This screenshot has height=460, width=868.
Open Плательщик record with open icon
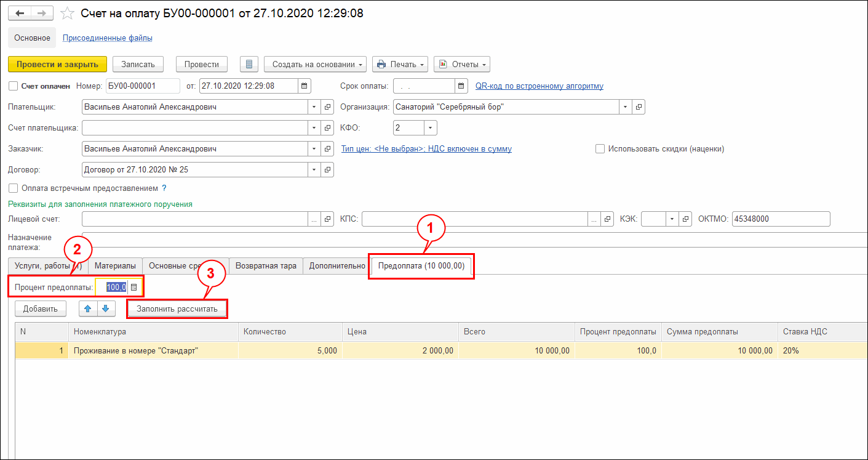click(328, 107)
